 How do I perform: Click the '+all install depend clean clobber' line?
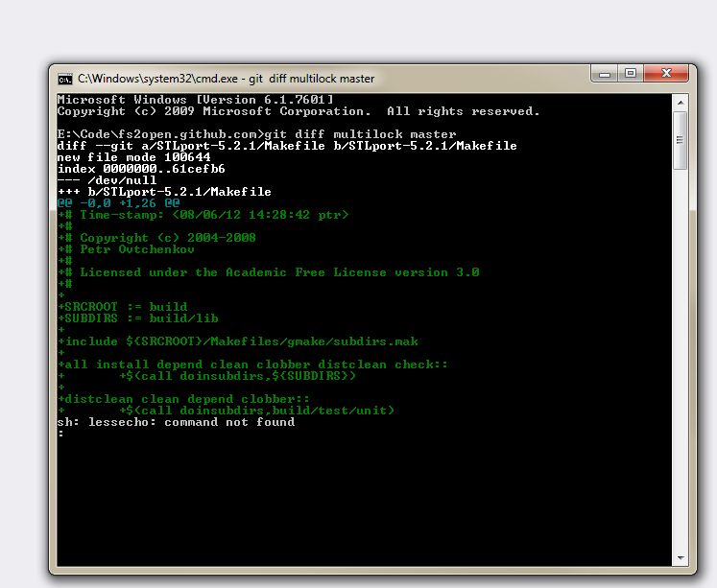tap(252, 365)
